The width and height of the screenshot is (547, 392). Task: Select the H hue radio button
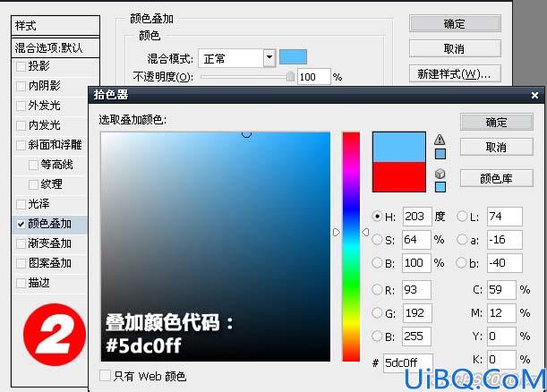tap(377, 217)
